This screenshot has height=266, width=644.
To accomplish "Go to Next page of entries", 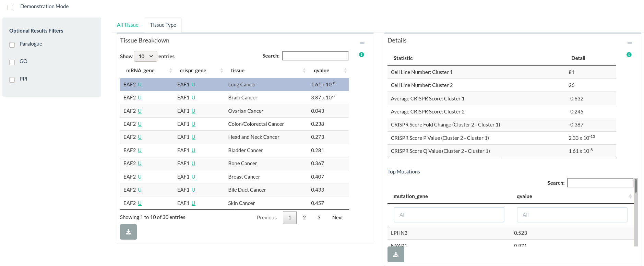I will (x=337, y=218).
